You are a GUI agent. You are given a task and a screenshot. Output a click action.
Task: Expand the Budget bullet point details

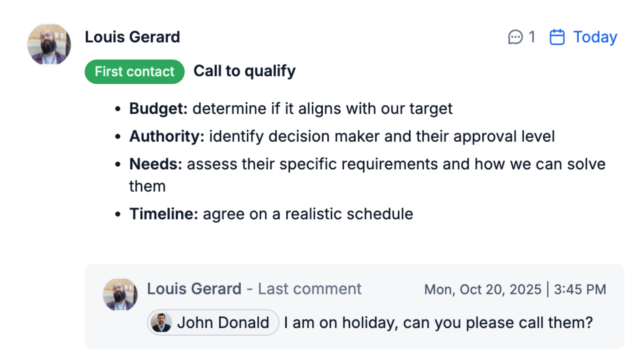(x=290, y=108)
